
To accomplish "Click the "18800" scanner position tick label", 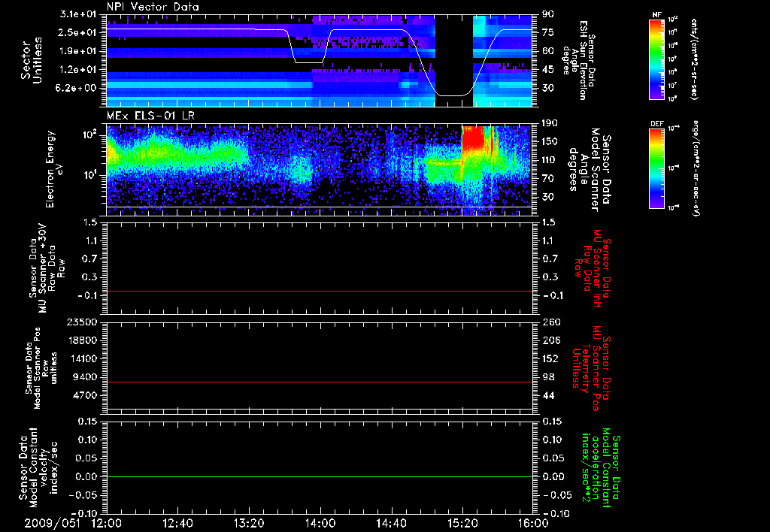I will point(81,340).
